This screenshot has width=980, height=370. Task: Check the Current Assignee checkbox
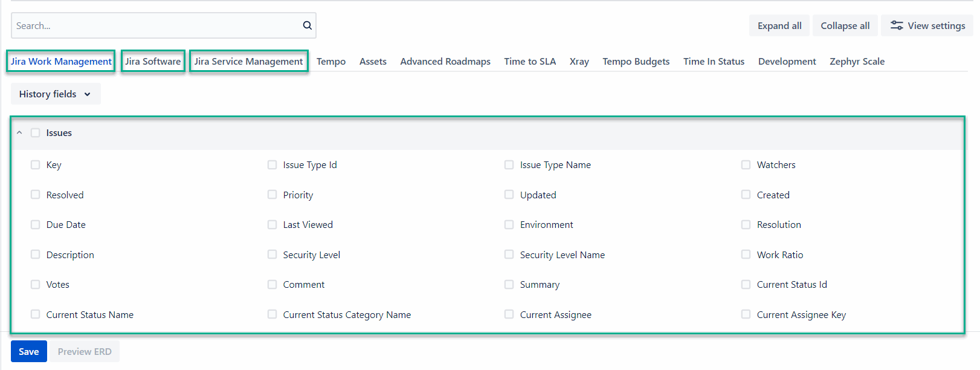click(509, 314)
